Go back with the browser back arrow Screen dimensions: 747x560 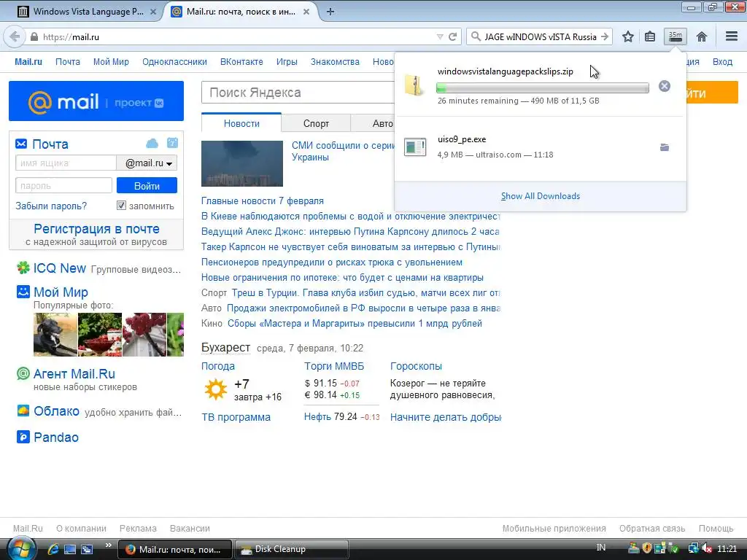pyautogui.click(x=15, y=36)
